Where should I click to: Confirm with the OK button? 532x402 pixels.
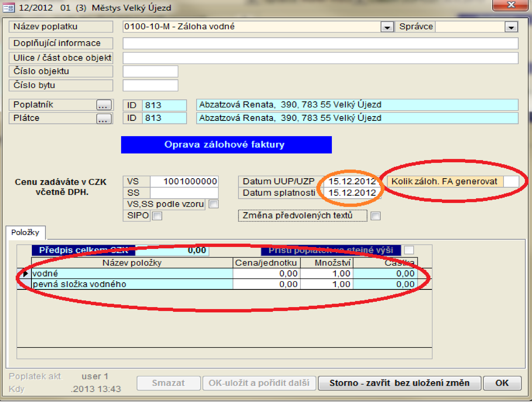502,384
